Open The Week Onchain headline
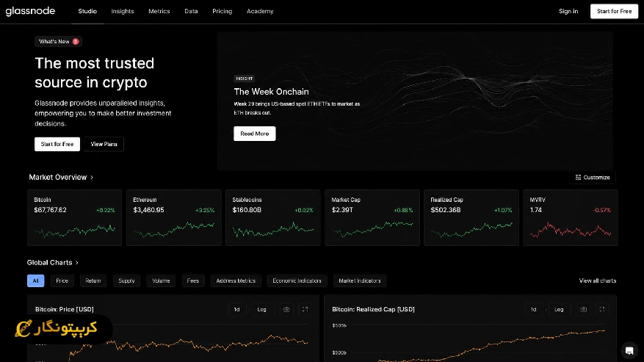644x362 pixels. point(271,92)
